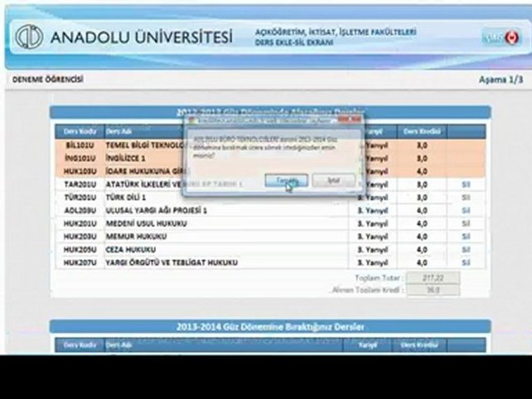Click MEDENİ USUL HUKUKU course name
The width and height of the screenshot is (532, 399).
pyautogui.click(x=146, y=223)
